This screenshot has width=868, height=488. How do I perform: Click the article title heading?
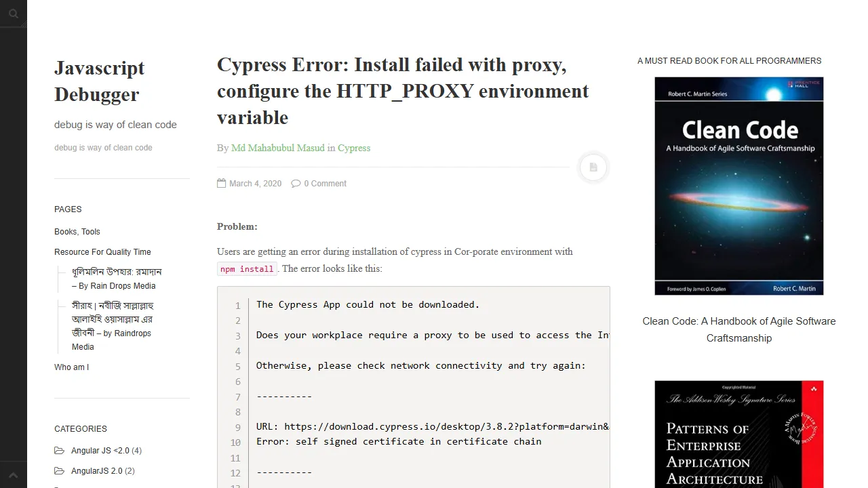pos(403,91)
